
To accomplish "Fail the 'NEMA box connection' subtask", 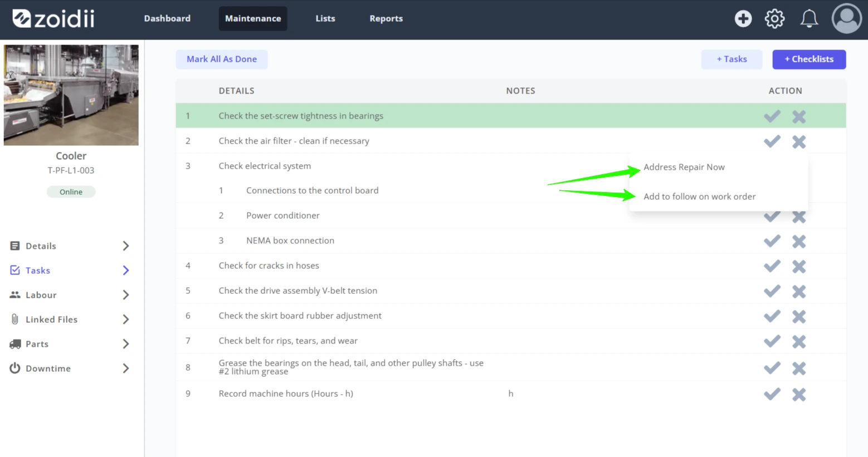I will point(799,242).
